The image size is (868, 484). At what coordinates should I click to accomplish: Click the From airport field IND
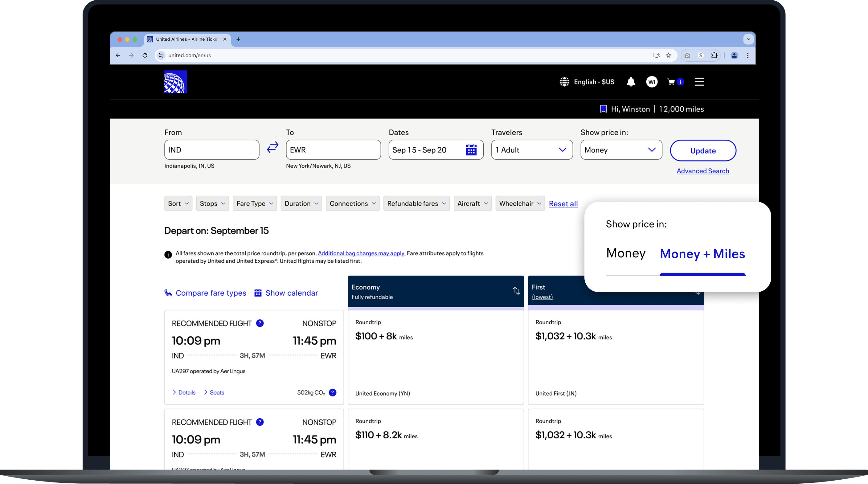click(212, 150)
